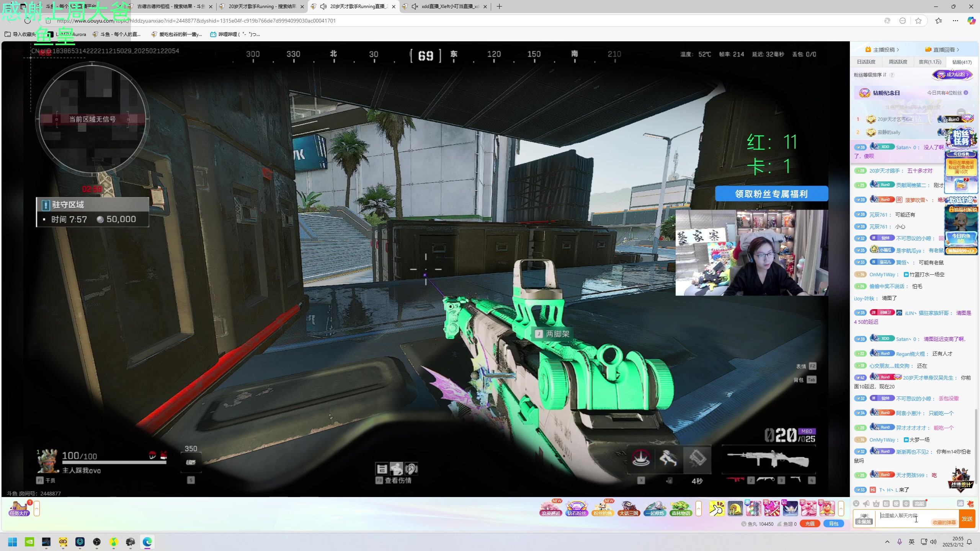Click the Windows Start button
The image size is (980, 551).
13,542
